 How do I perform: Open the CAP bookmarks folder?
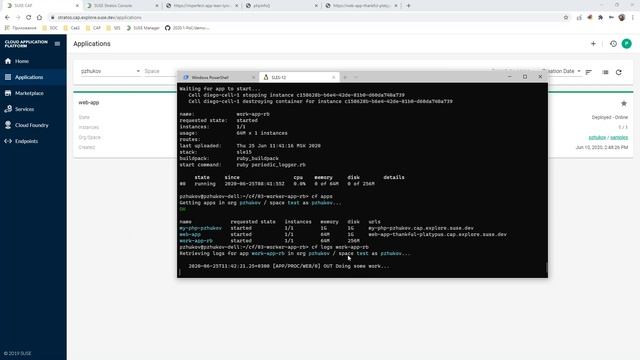(93, 28)
